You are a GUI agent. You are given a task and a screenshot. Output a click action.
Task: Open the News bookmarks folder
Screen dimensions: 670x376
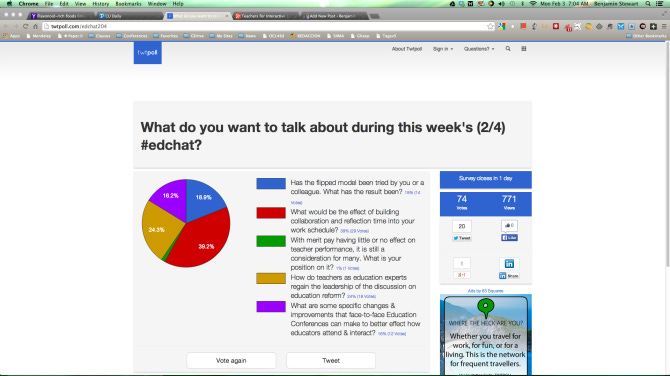247,36
